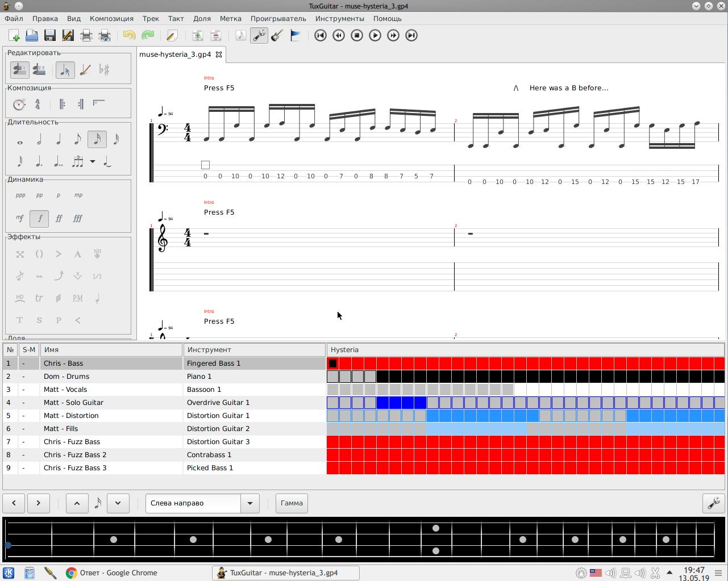Click the fretboard down arrow button
The image size is (728, 581).
(118, 503)
